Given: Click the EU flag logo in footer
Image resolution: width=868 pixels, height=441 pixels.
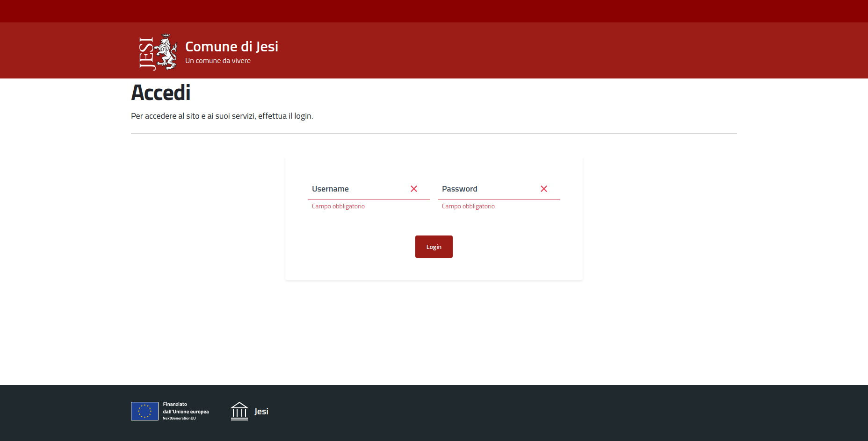Looking at the screenshot, I should 145,411.
